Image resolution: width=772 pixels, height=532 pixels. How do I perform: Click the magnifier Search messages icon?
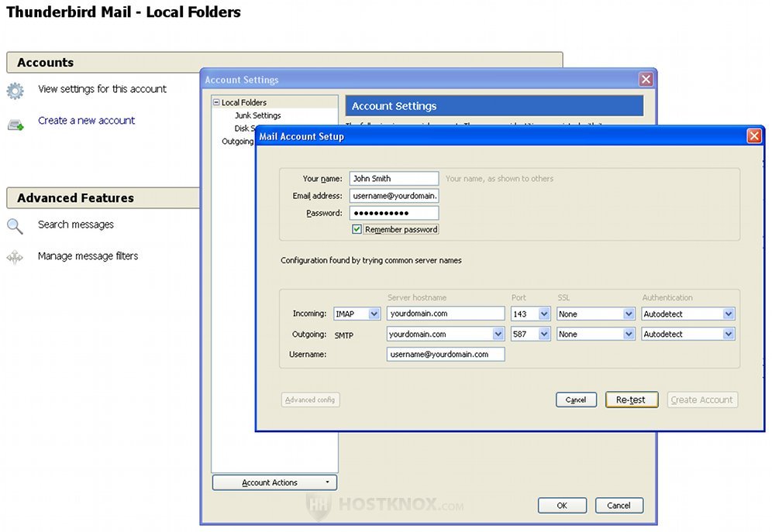pos(15,226)
